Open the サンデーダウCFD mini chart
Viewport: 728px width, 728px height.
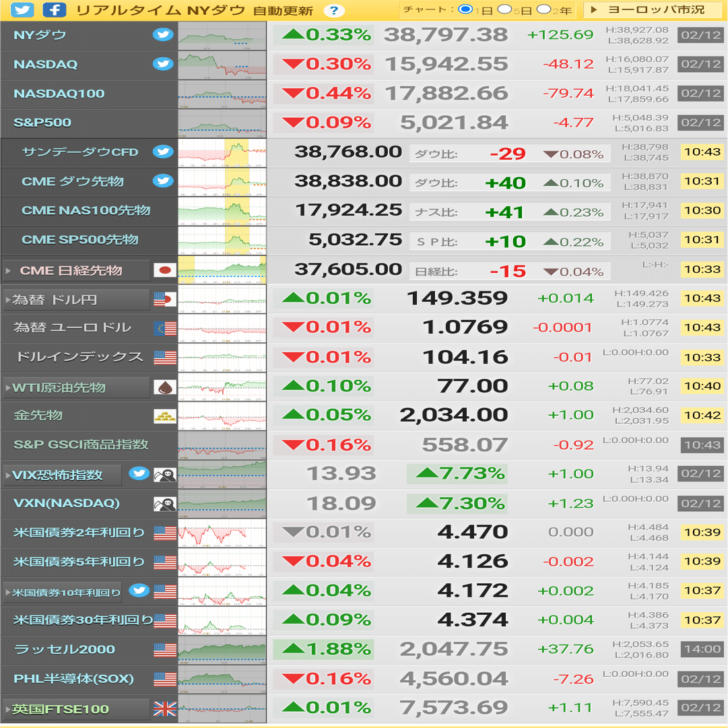point(222,153)
